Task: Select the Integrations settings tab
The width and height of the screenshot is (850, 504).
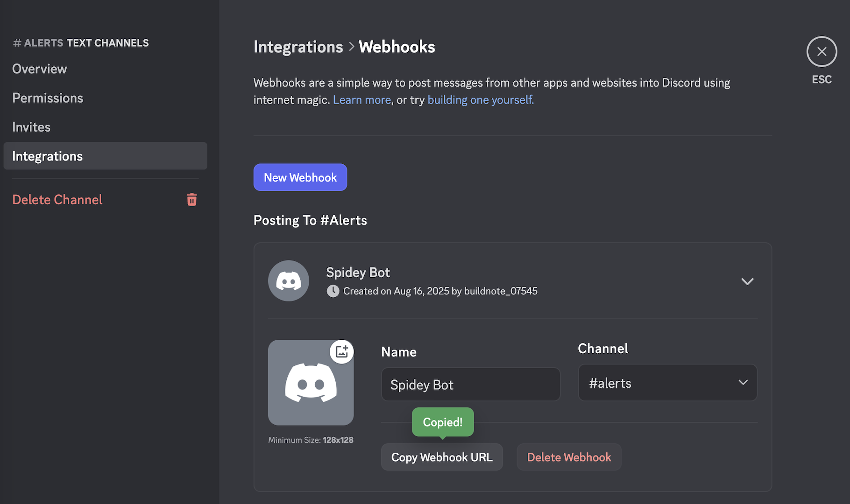Action: pyautogui.click(x=105, y=156)
